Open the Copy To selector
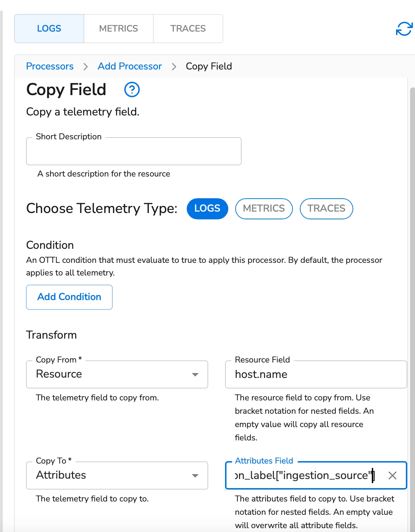 [117, 476]
